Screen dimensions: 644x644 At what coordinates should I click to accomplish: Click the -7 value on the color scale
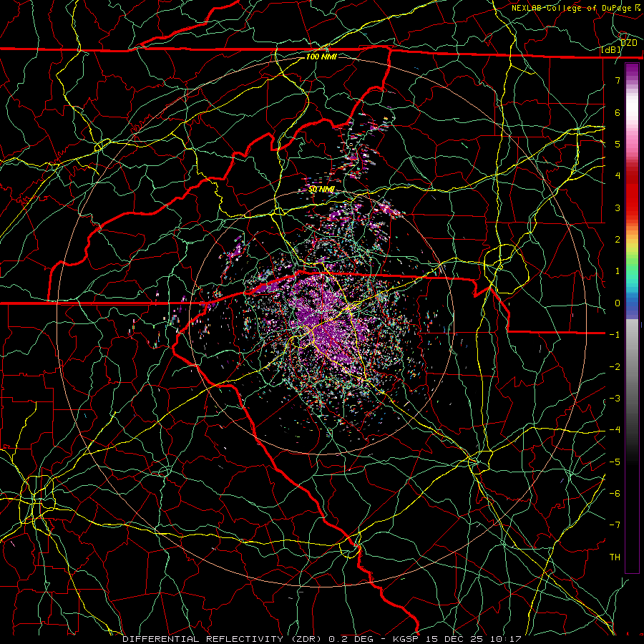tap(615, 525)
